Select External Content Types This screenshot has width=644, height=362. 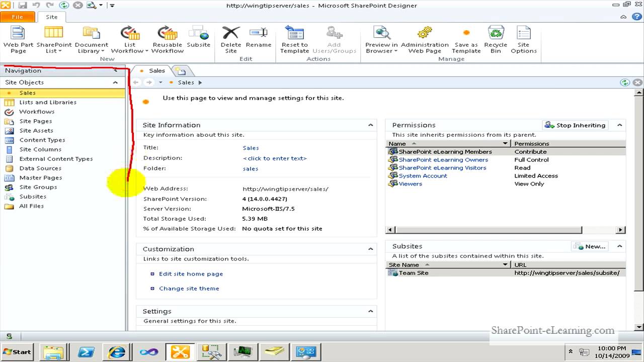56,159
